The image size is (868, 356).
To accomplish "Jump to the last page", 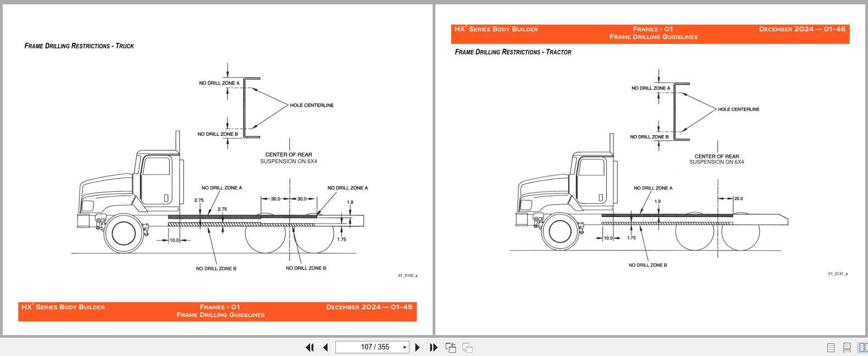I will point(434,347).
